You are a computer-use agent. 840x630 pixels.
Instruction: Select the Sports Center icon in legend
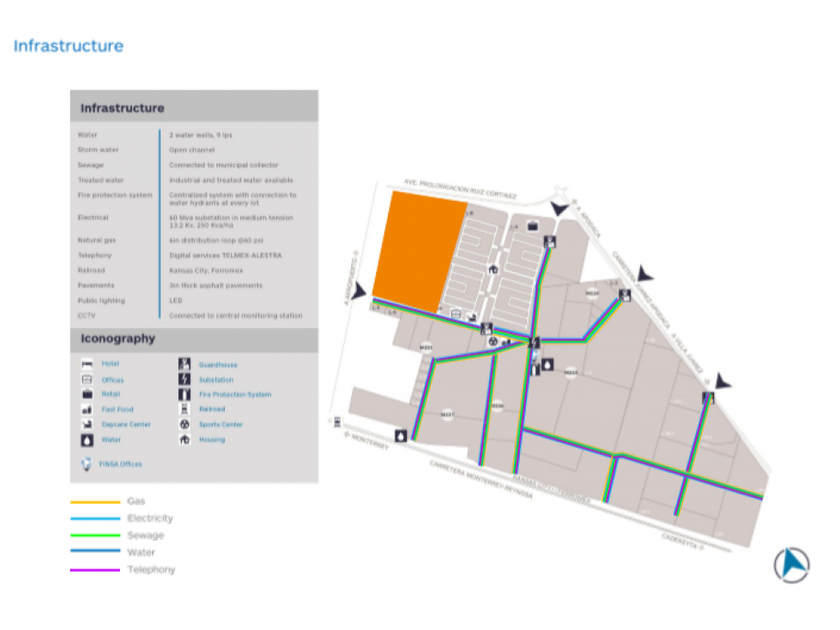pyautogui.click(x=184, y=424)
